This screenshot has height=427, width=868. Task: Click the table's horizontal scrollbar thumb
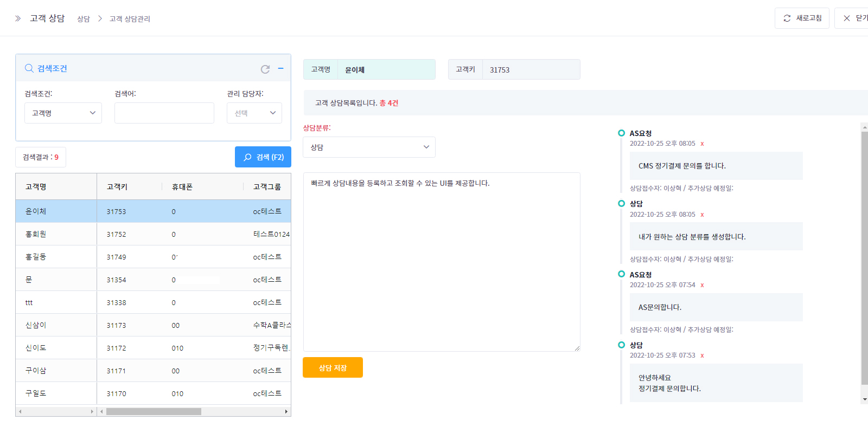pos(154,412)
